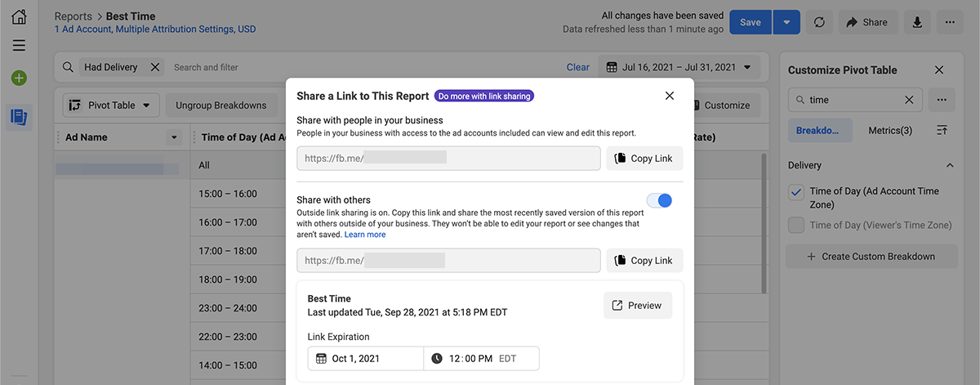Viewport: 980px width, 385px height.
Task: Click the refresh data icon
Action: click(819, 22)
